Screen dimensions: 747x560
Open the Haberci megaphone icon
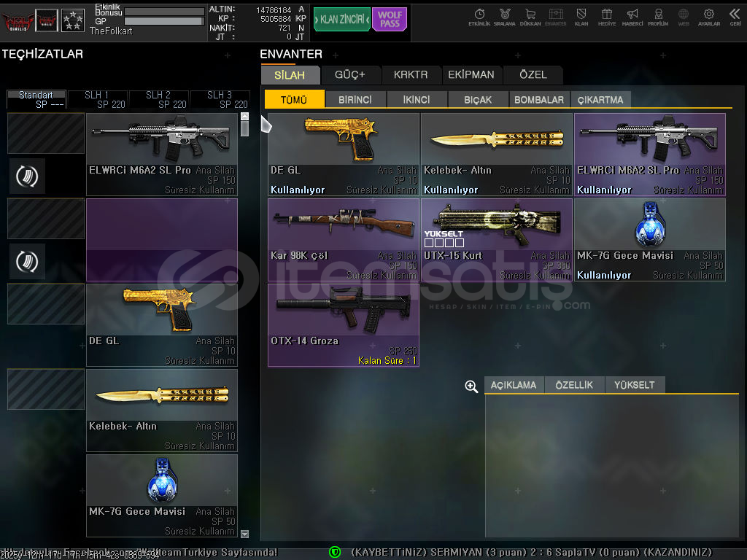[632, 16]
